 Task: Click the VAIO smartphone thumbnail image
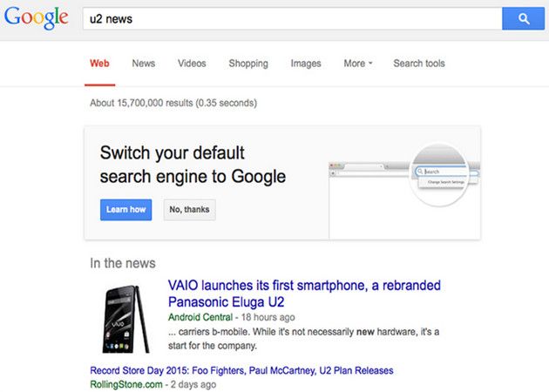(x=125, y=316)
